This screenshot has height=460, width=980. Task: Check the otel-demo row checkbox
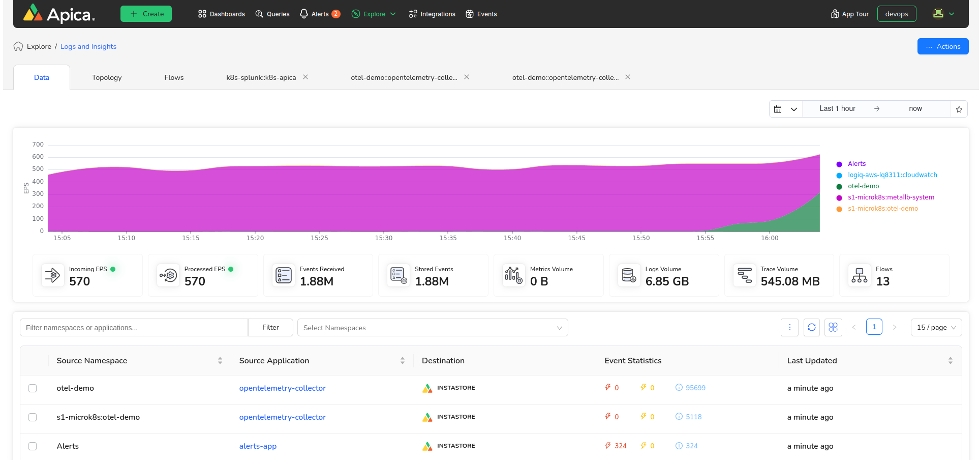tap(33, 388)
